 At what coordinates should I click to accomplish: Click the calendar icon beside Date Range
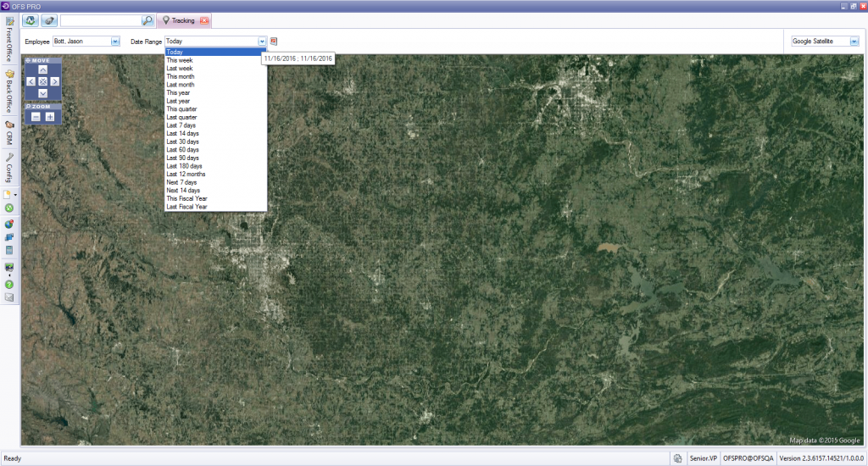pyautogui.click(x=275, y=41)
